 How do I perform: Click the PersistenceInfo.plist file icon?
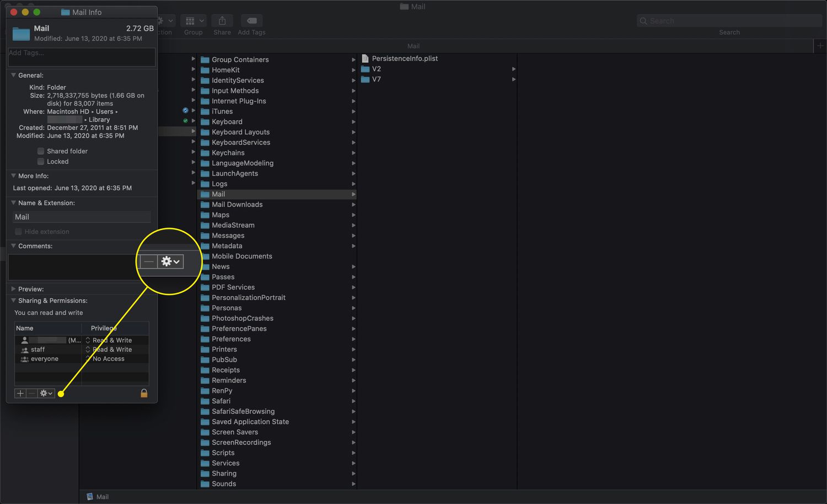pyautogui.click(x=365, y=58)
